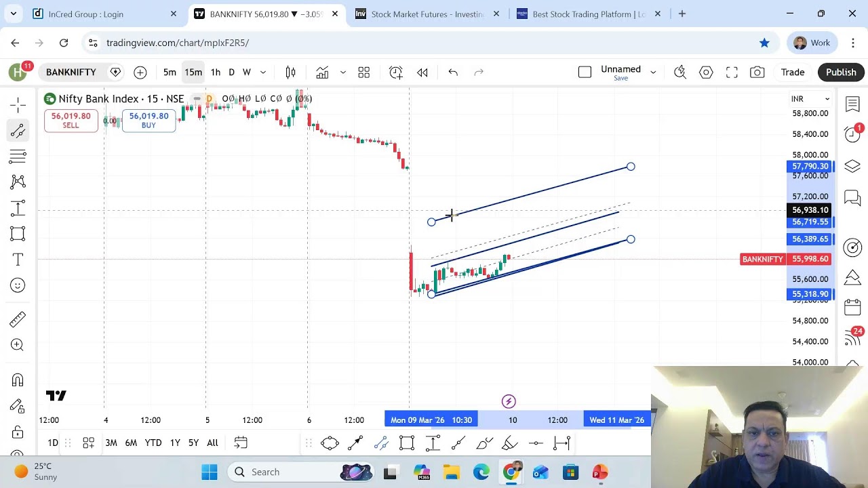Open the forecasting and measurement tool
This screenshot has height=488, width=868.
pos(18,208)
